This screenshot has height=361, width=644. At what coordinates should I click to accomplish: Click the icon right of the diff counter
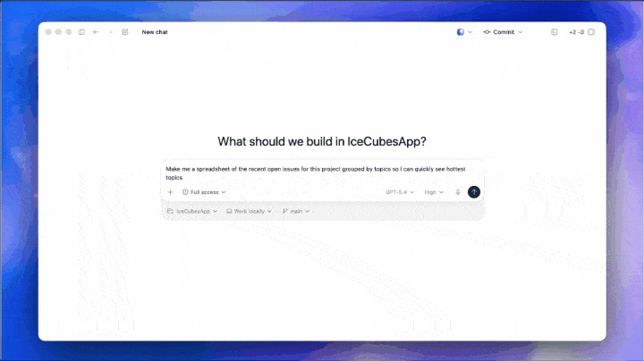(x=591, y=32)
